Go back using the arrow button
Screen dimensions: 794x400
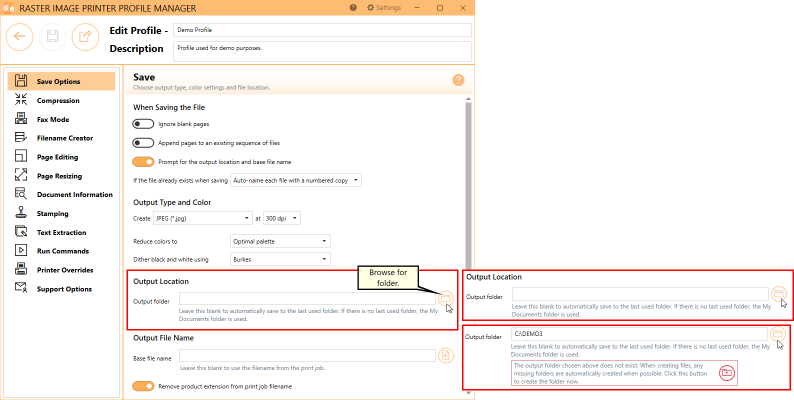click(20, 36)
